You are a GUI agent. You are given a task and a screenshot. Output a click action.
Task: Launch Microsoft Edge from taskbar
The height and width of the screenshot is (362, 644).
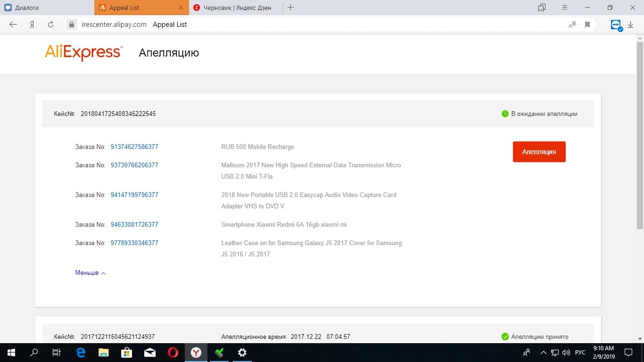pos(81,352)
